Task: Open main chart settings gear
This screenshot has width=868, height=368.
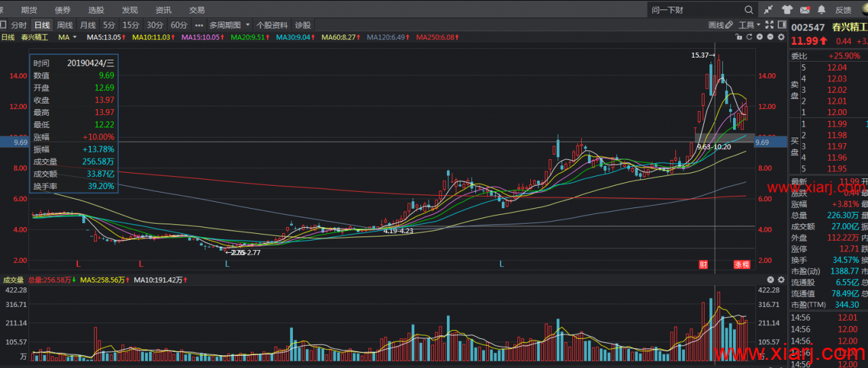Action: tap(781, 37)
